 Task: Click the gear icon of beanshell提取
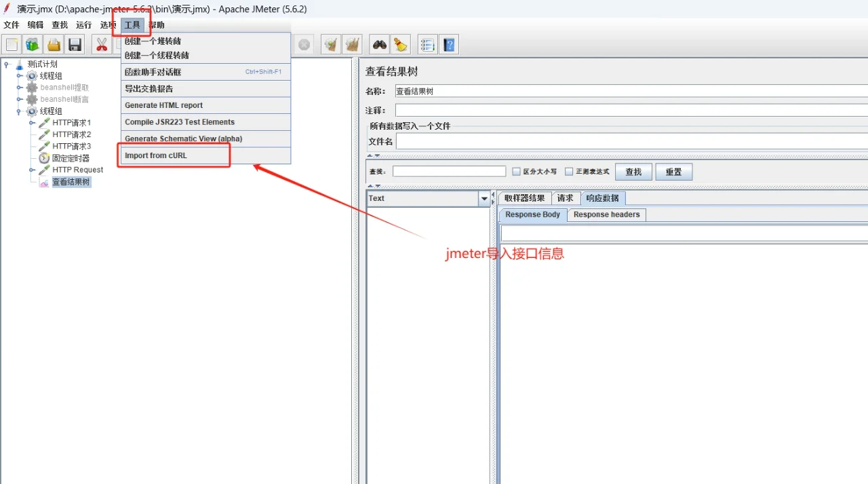32,88
